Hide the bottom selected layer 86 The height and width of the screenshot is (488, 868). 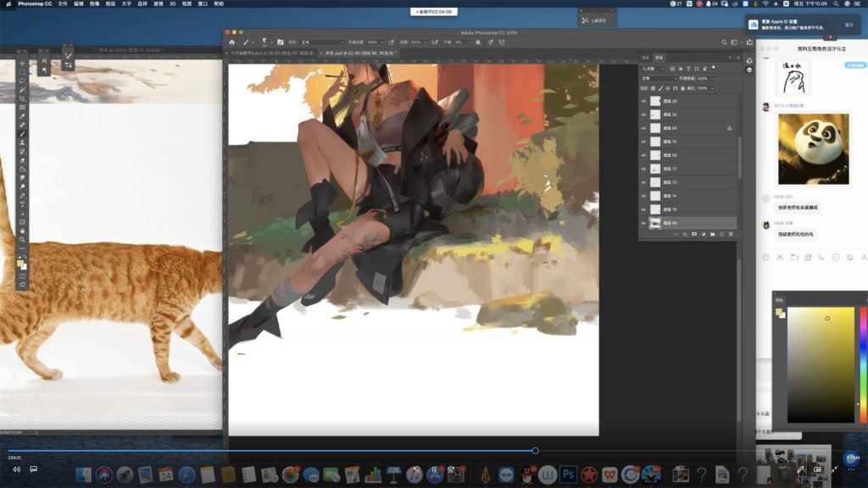tap(643, 223)
